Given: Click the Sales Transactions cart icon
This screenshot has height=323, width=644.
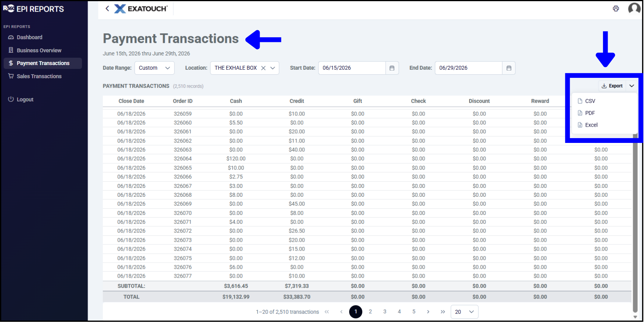Looking at the screenshot, I should point(11,76).
